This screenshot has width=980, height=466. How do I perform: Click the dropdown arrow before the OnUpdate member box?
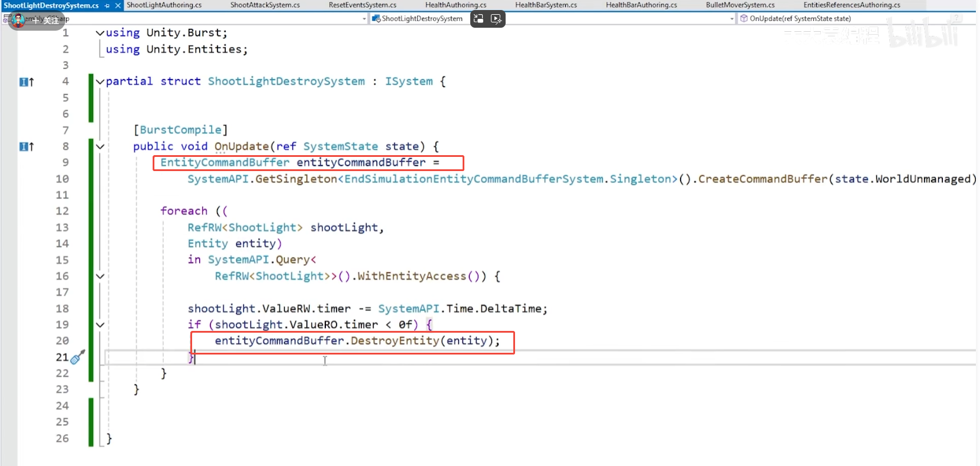732,19
